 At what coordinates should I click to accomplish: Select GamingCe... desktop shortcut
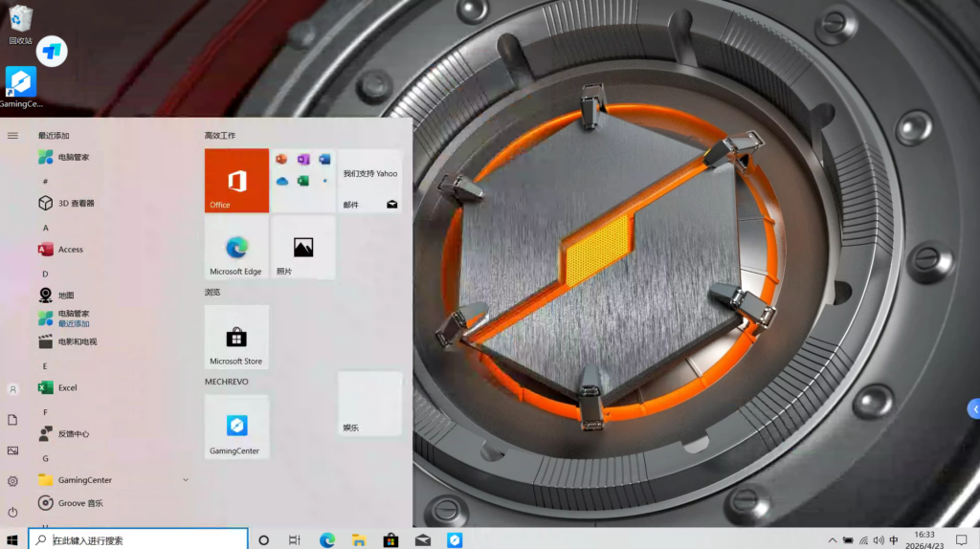[x=21, y=87]
